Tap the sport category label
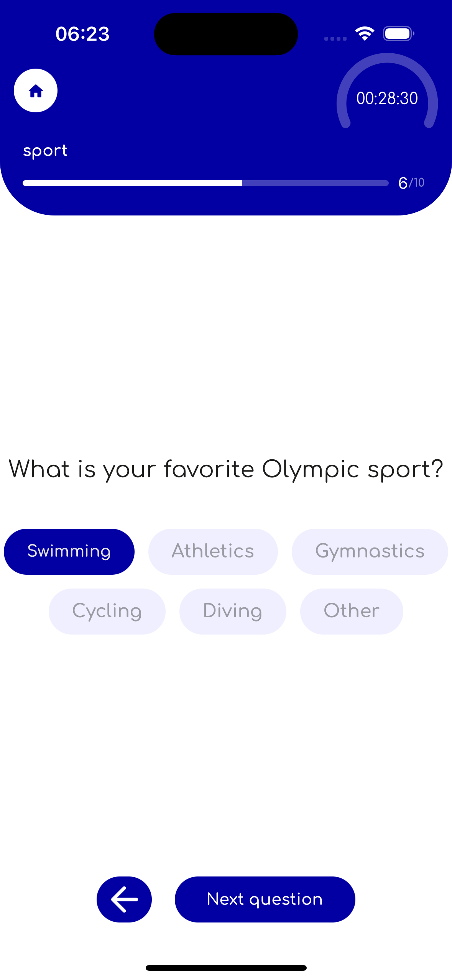452x980 pixels. (x=45, y=151)
